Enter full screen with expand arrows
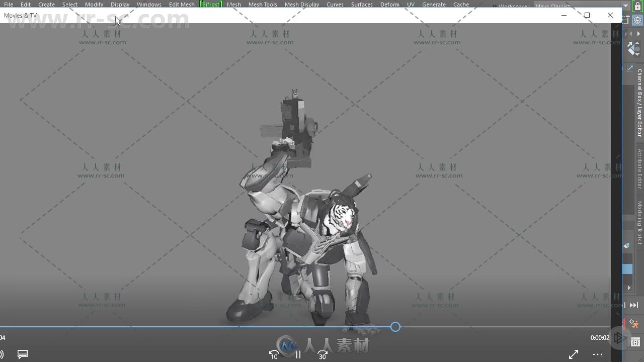644x362 pixels. tap(574, 354)
